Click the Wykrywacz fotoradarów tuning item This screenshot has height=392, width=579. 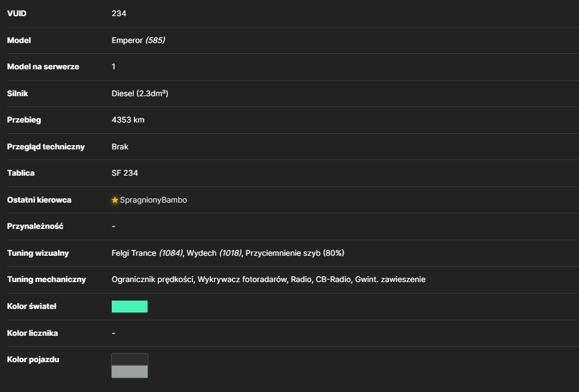[x=242, y=280]
